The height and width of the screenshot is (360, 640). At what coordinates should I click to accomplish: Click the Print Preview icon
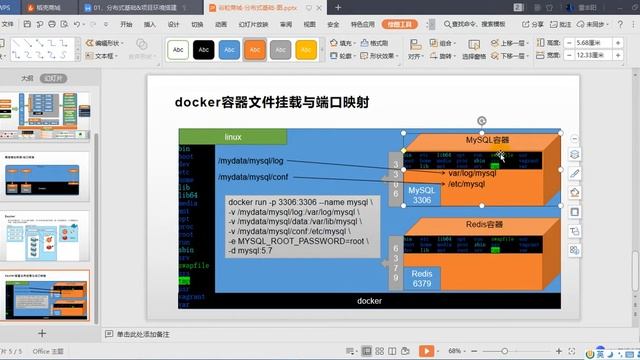point(64,24)
